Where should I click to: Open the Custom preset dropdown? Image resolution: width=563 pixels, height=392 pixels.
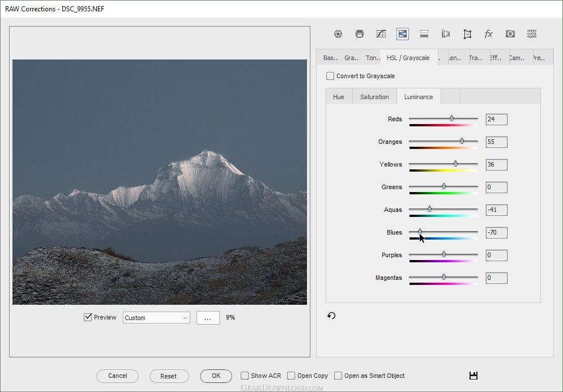point(156,318)
